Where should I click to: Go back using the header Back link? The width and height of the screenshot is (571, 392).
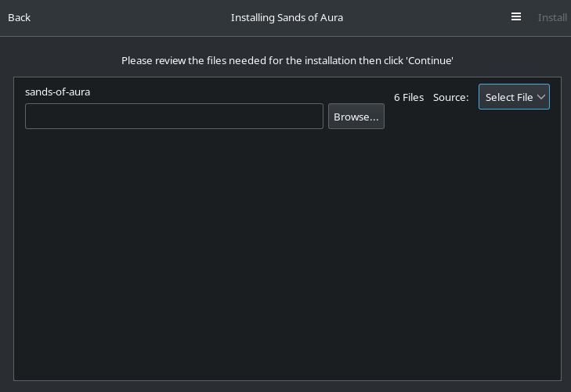pyautogui.click(x=20, y=17)
